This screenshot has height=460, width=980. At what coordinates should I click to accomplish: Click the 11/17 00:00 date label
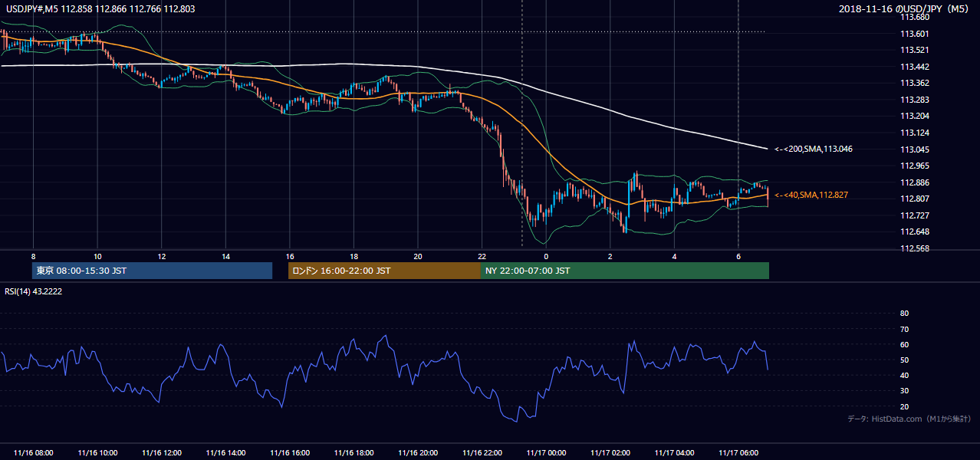tap(546, 453)
